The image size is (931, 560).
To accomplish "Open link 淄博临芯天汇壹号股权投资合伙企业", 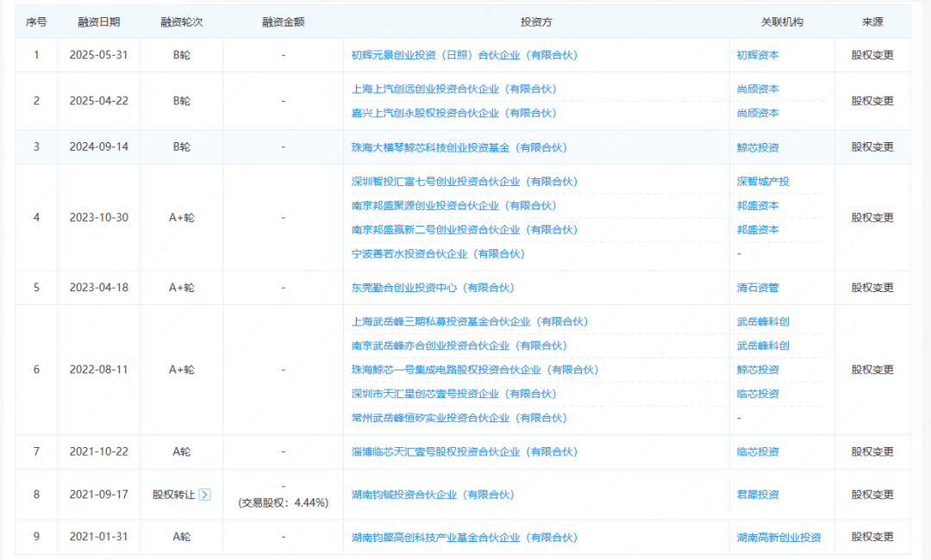I will point(472,451).
